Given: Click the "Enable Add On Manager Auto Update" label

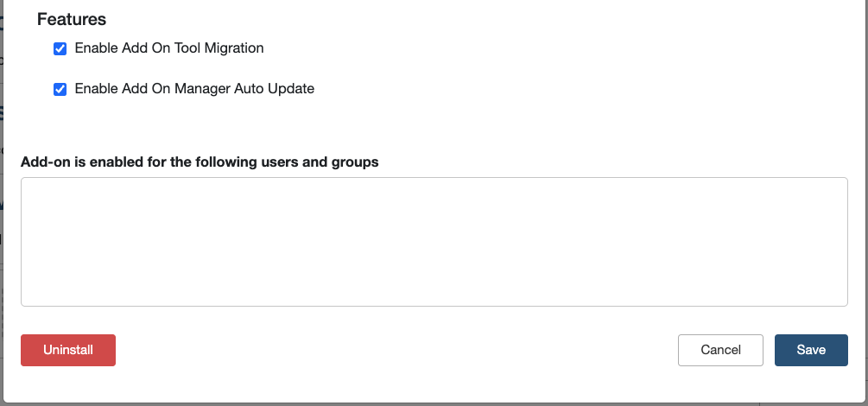Looking at the screenshot, I should (194, 88).
